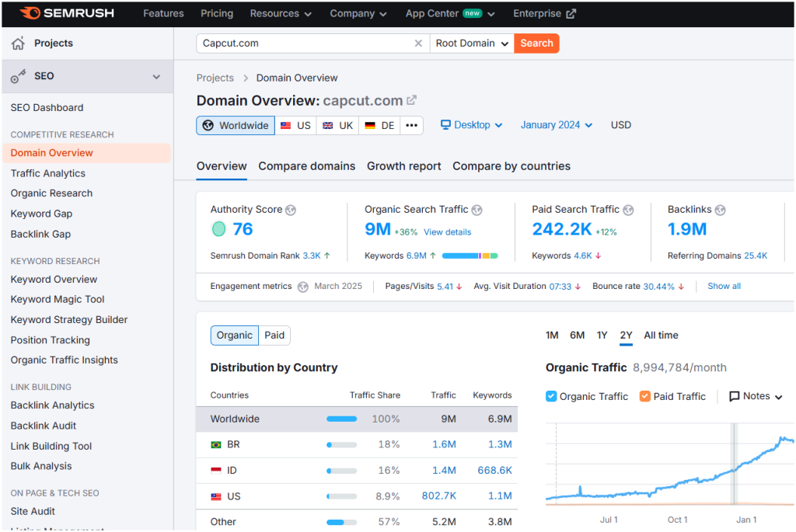Open the Compare domains tab
The image size is (796, 532).
click(x=306, y=166)
